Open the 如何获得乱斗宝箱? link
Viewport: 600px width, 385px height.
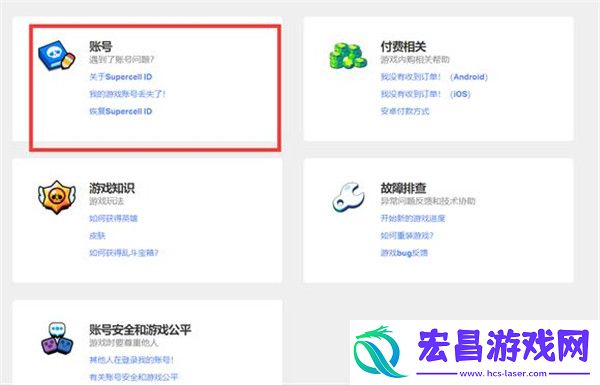click(x=124, y=253)
